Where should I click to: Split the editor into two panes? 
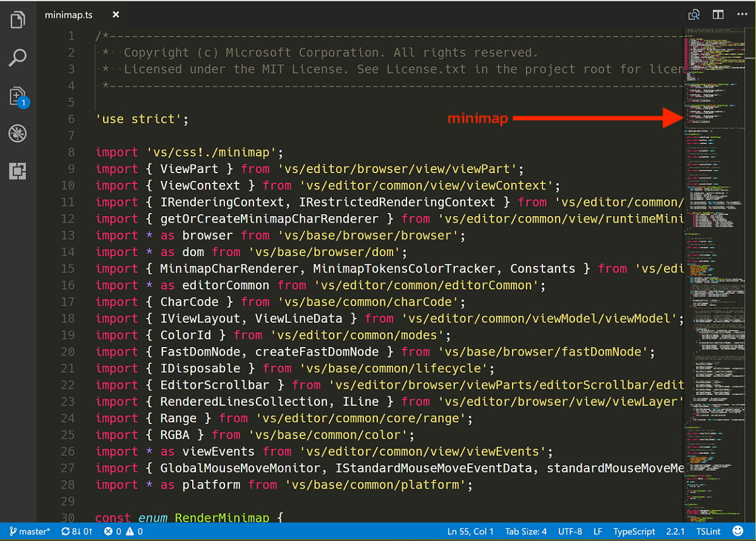[718, 14]
